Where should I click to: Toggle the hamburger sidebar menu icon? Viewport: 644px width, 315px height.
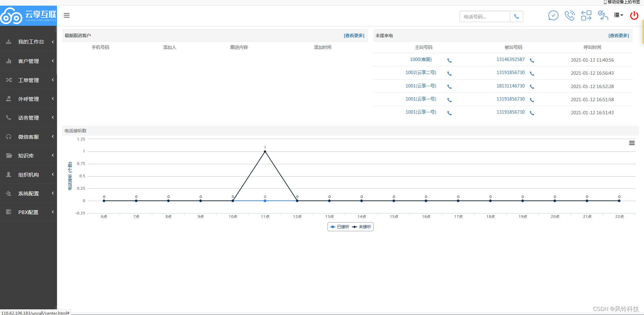click(x=66, y=15)
